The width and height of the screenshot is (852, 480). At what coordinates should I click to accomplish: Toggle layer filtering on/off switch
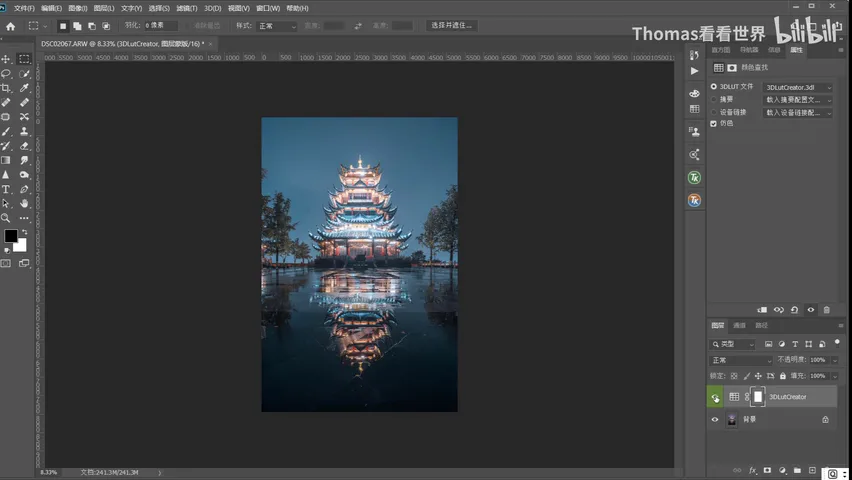pos(837,342)
